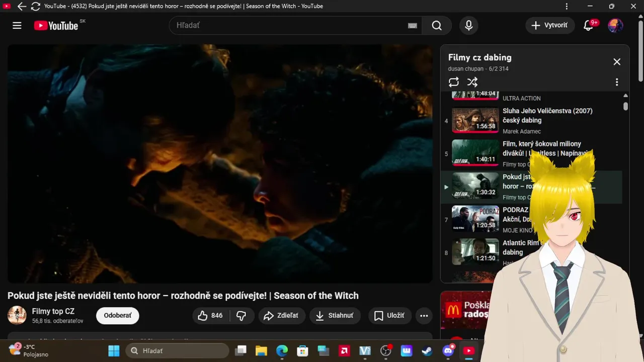Open channel Marek Adamec in playlist

(522, 131)
